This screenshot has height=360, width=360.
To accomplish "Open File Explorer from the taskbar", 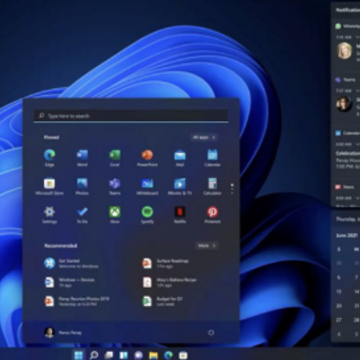I will click(153, 355).
